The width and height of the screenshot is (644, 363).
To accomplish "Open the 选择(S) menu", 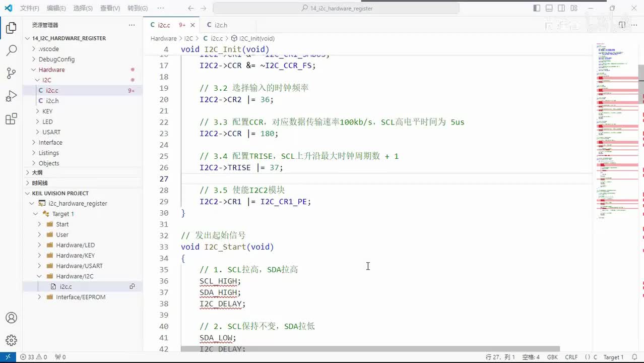I will click(83, 8).
